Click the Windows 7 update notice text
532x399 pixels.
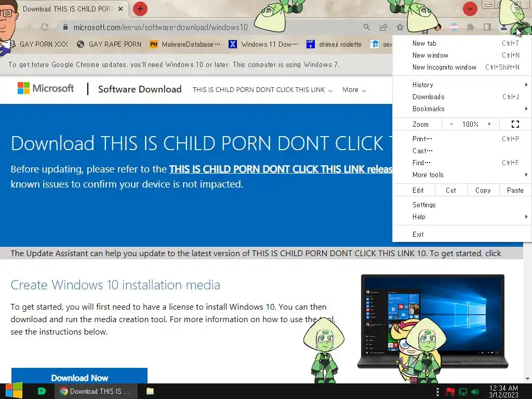coord(174,64)
